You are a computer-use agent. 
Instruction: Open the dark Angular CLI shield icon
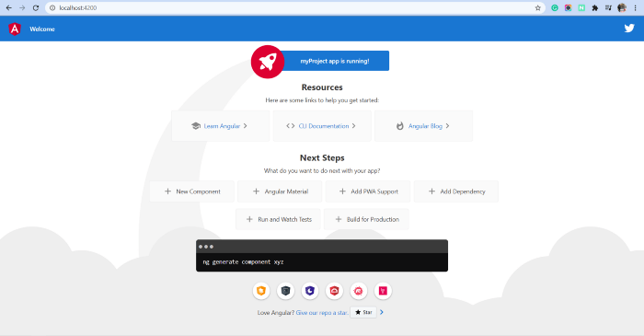pos(285,291)
